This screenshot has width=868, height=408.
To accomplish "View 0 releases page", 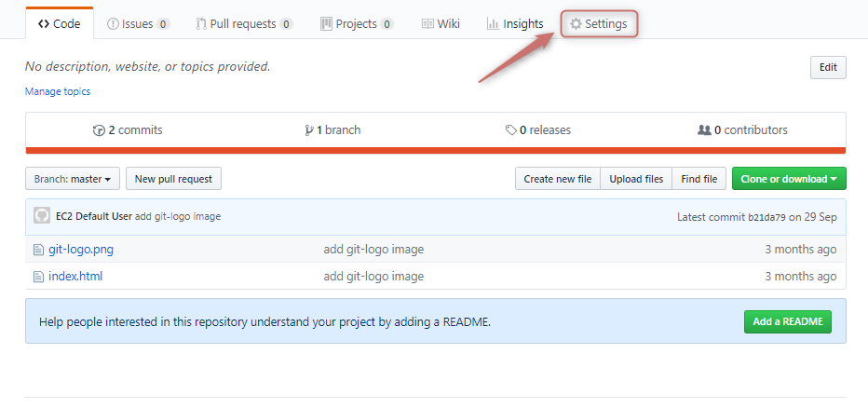I will pyautogui.click(x=538, y=130).
